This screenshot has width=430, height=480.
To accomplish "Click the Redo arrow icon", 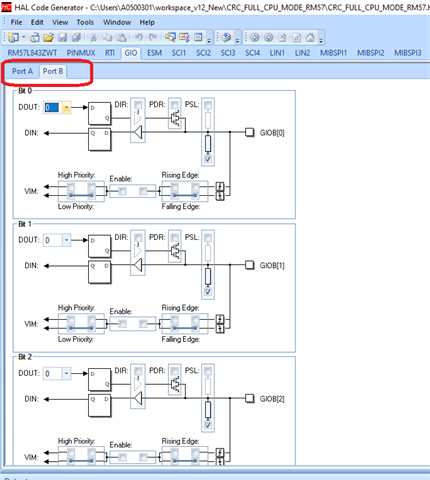I will [153, 37].
